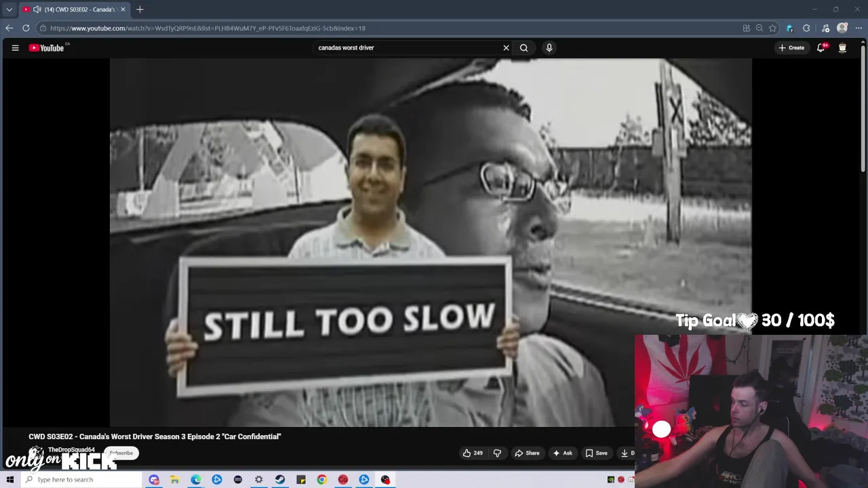Open Microsoft Edge from the taskbar
The width and height of the screenshot is (868, 488).
pos(195,479)
